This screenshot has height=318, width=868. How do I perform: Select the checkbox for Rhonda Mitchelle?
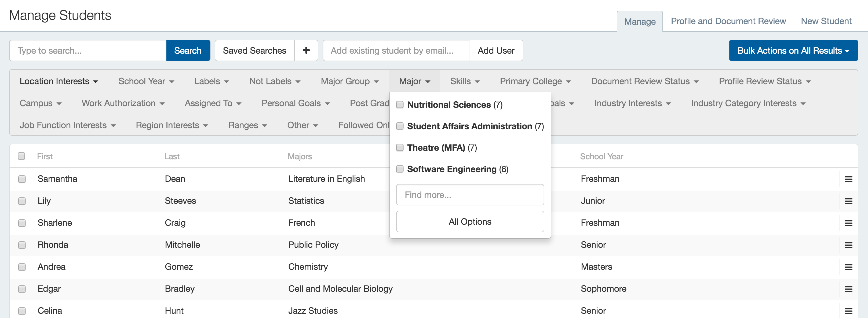pos(22,245)
